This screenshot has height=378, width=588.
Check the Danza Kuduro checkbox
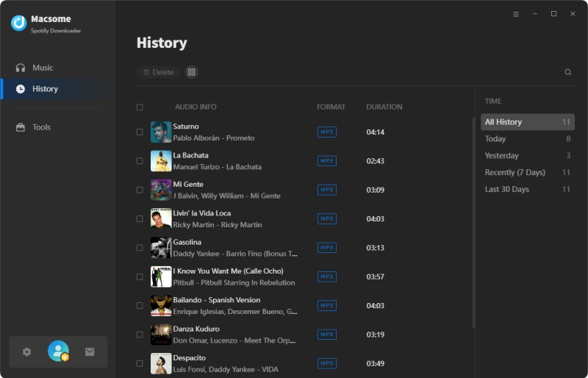140,335
